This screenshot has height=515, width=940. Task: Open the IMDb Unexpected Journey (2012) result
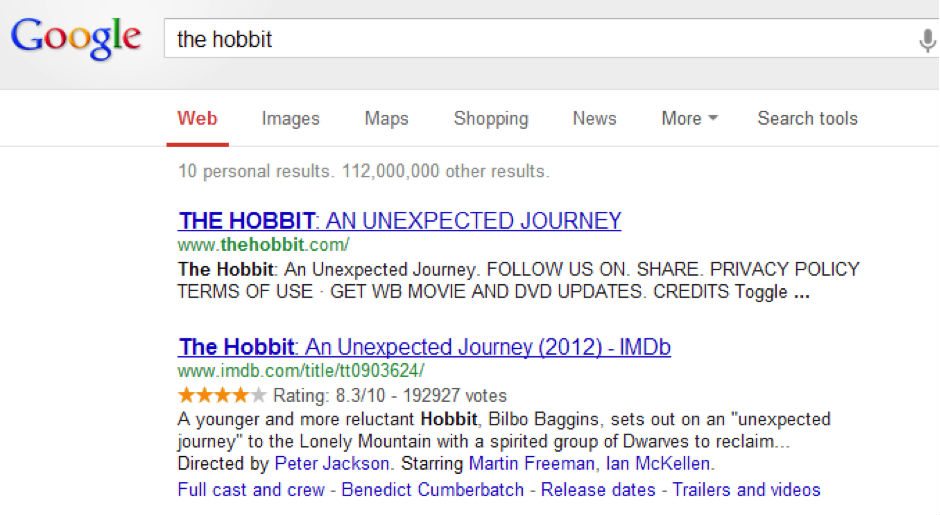(x=424, y=347)
